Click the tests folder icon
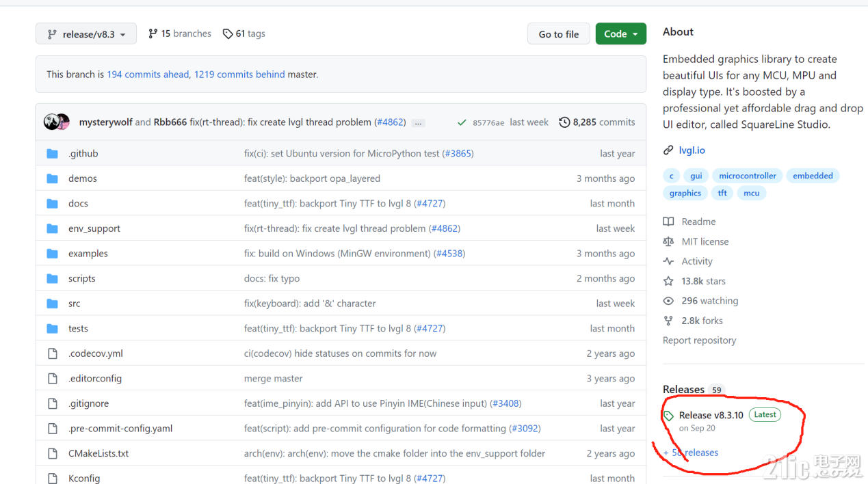 pos(52,329)
